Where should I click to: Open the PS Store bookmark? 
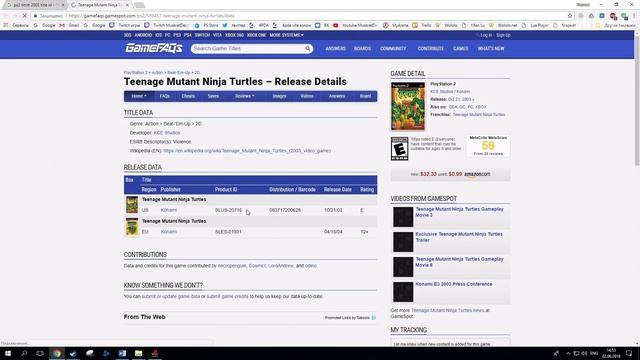coord(207,25)
